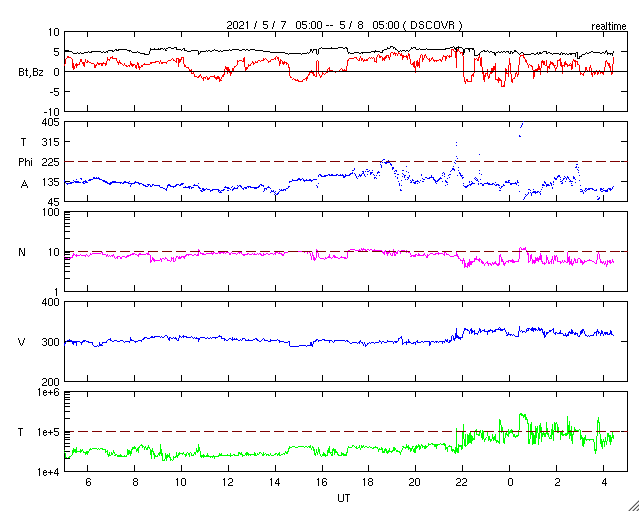Click the 'N' density axis label
The width and height of the screenshot is (640, 512).
22,252
